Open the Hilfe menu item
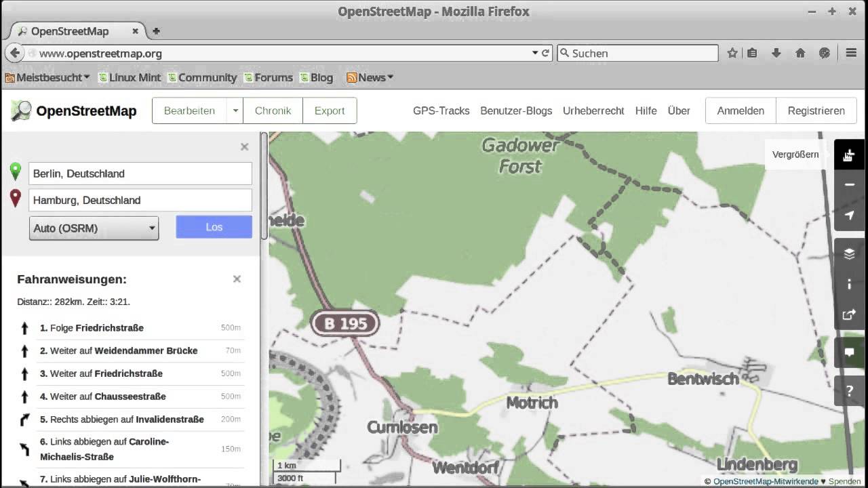 (x=646, y=110)
